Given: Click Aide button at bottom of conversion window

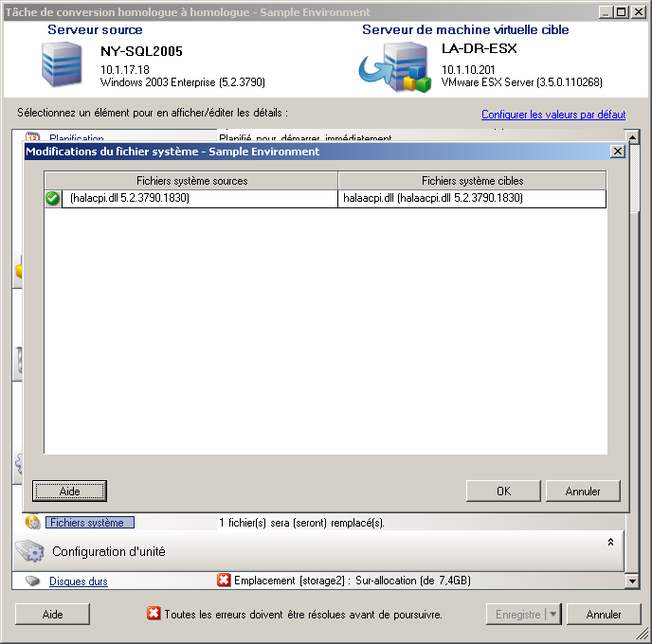Looking at the screenshot, I should tap(52, 614).
